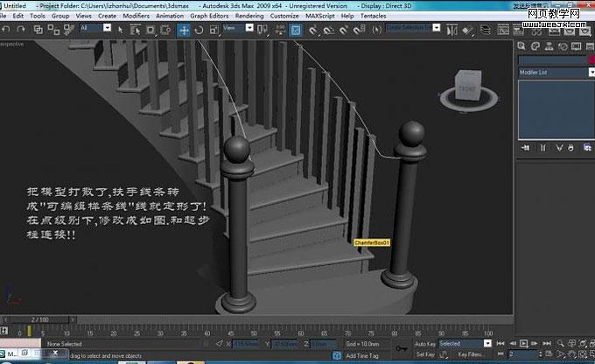Click the red object color swatch
Screen dimensions: 595x364
click(x=591, y=60)
